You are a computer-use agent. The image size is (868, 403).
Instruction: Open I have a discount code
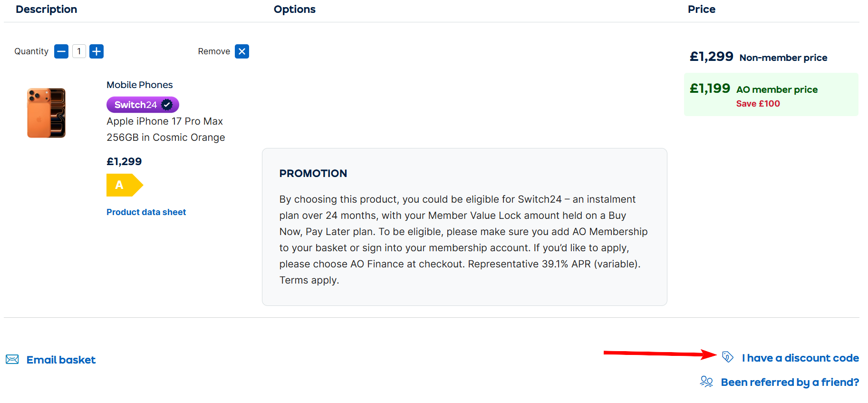coord(800,358)
